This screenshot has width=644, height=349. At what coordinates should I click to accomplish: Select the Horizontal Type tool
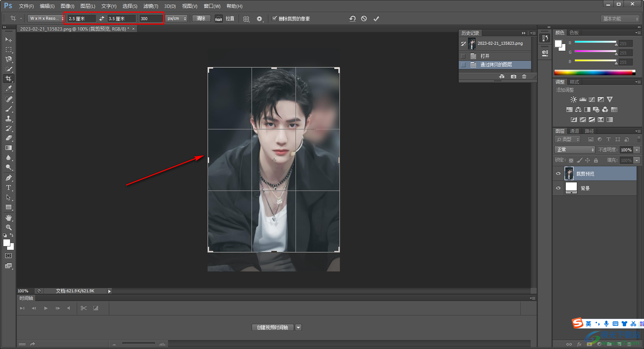point(9,188)
